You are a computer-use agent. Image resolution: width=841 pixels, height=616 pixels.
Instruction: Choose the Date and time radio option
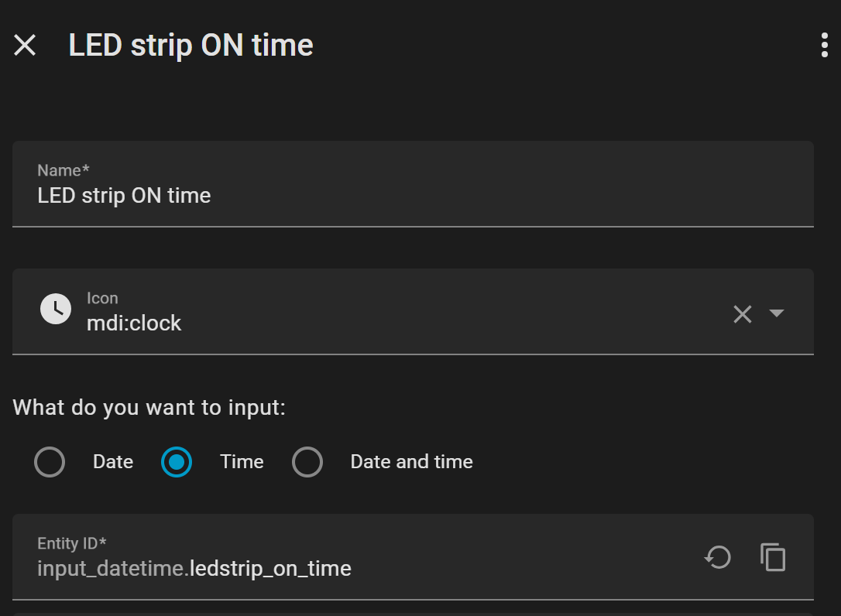[x=307, y=462]
